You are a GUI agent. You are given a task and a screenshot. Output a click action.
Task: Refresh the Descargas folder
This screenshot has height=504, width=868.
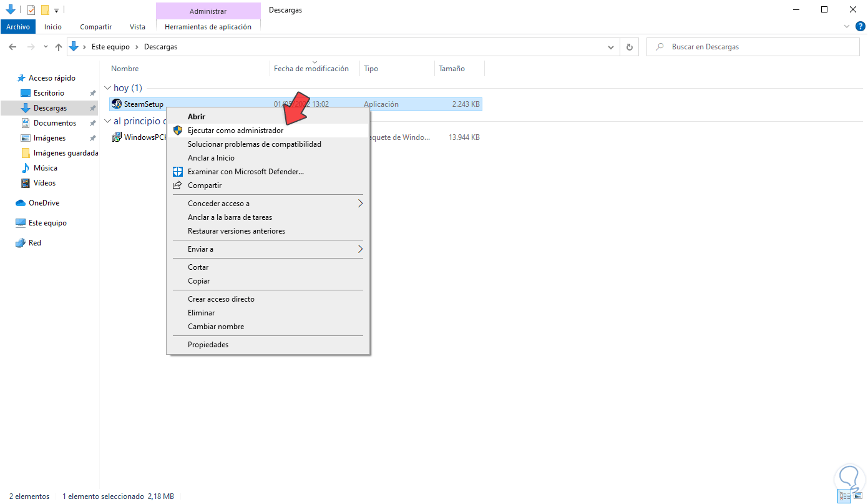tap(629, 47)
